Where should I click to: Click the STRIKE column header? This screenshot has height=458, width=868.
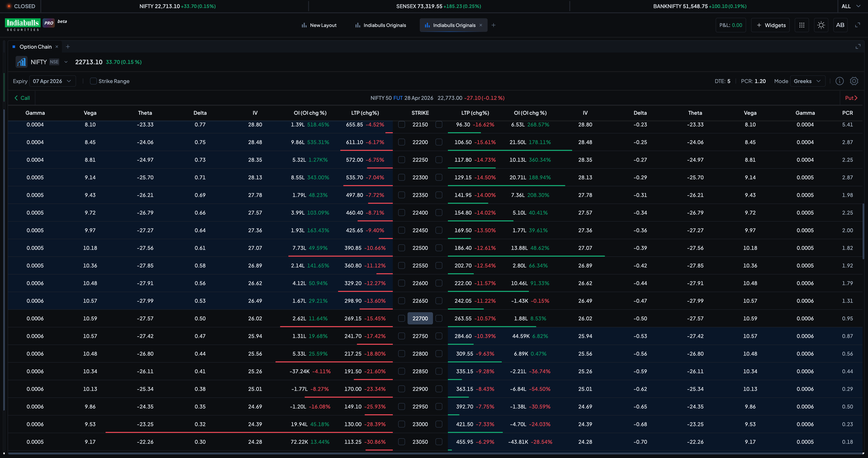420,113
